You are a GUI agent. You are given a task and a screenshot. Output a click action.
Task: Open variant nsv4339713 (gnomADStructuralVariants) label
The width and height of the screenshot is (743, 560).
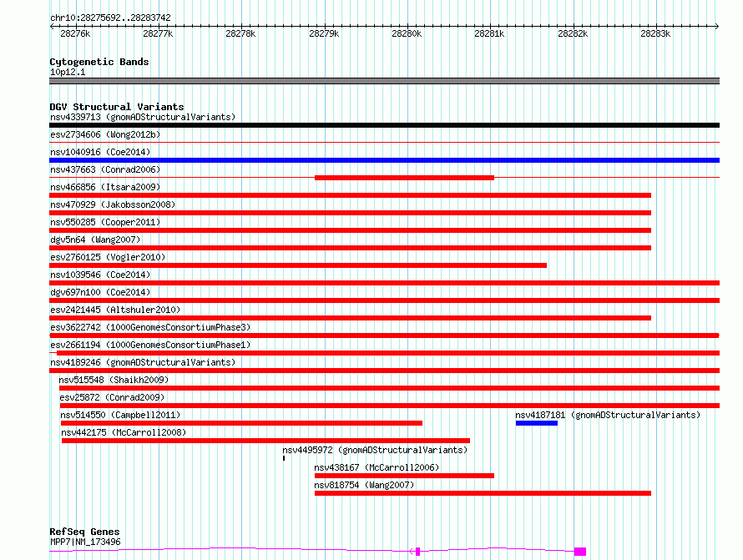click(143, 117)
